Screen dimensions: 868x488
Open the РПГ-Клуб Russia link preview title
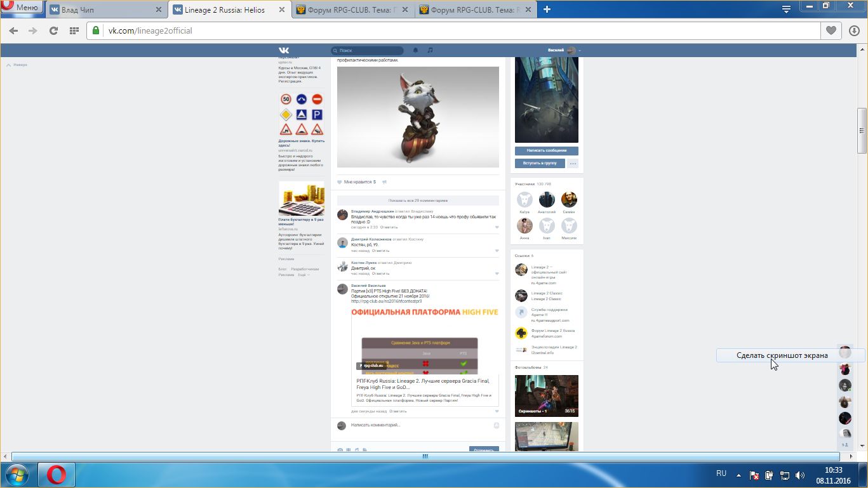(x=424, y=384)
